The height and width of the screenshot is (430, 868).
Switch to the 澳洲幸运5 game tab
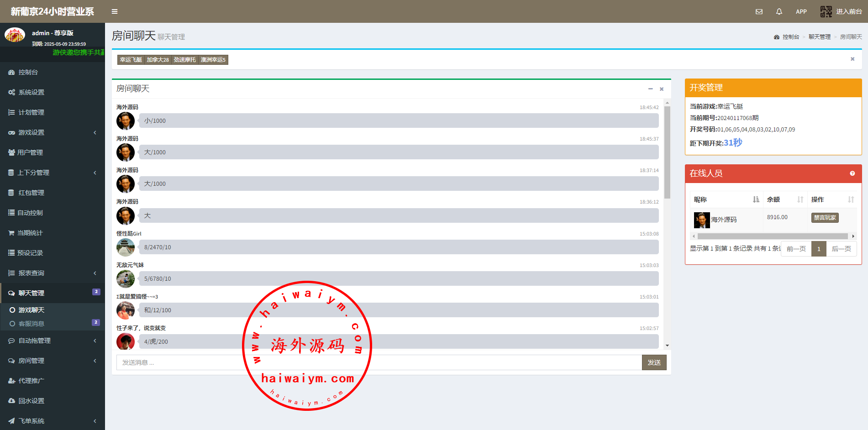(x=213, y=60)
